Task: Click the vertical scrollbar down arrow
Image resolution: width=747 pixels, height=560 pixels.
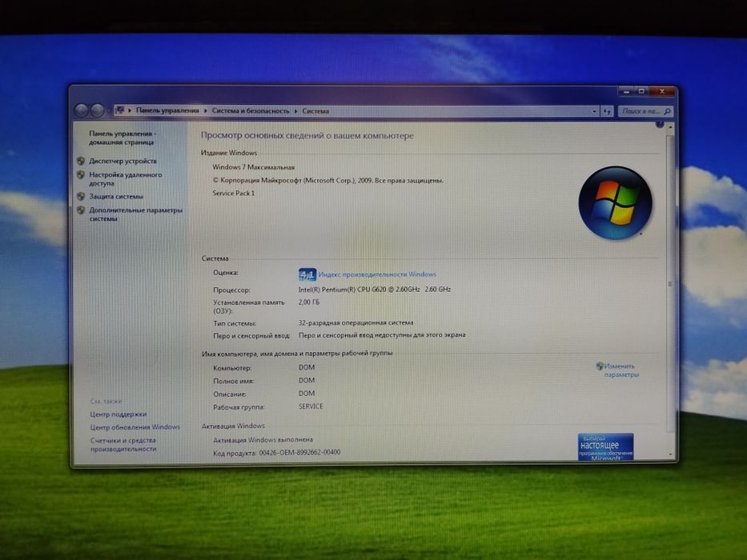Action: click(670, 454)
